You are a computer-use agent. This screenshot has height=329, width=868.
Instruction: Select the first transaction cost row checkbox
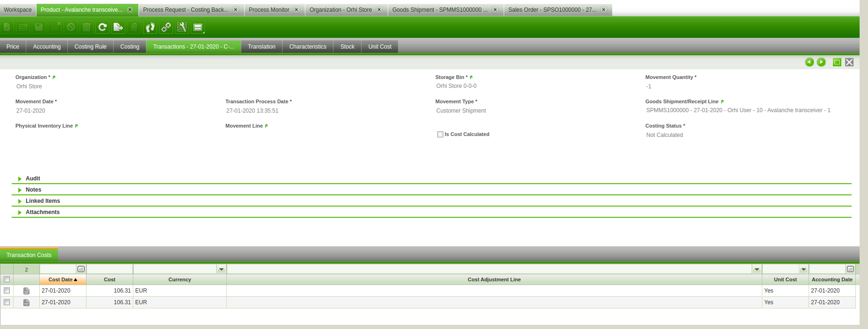pyautogui.click(x=7, y=291)
